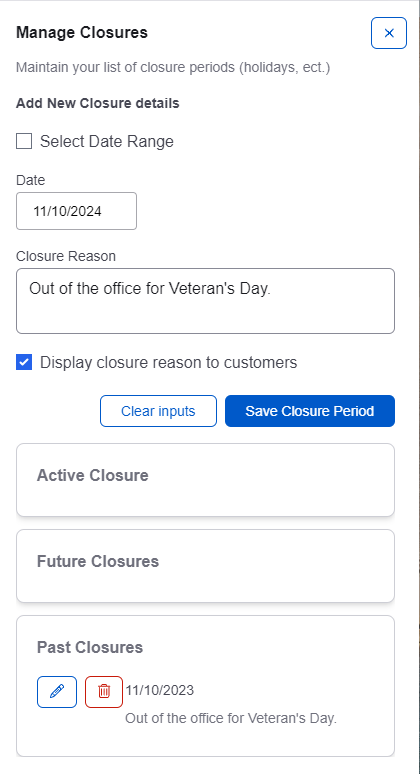This screenshot has width=420, height=774.
Task: Save the closure with Save Closure Period
Action: point(310,411)
